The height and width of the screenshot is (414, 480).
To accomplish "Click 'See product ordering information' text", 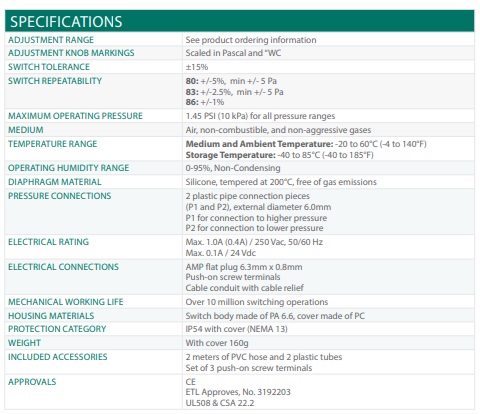I will pos(251,40).
